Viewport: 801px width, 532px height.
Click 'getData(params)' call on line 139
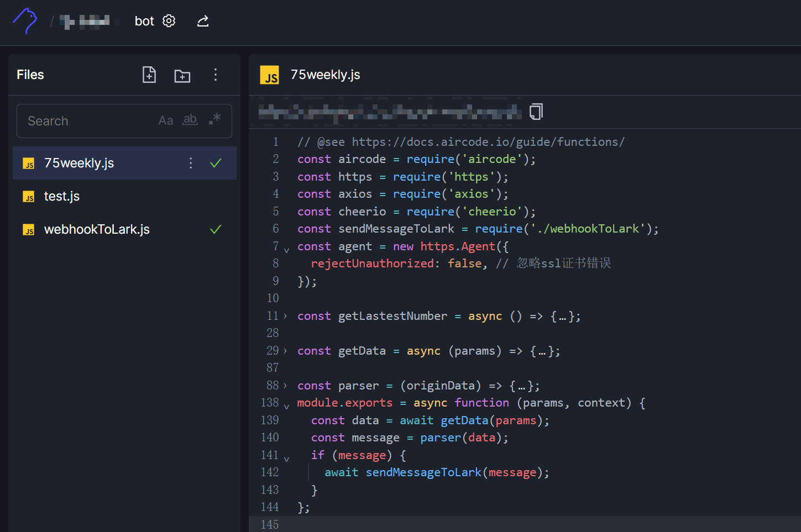tap(492, 420)
